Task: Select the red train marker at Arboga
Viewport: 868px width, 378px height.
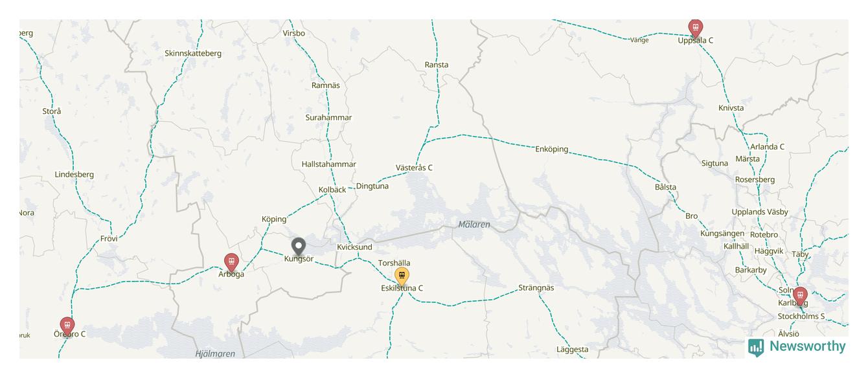Action: tap(231, 263)
